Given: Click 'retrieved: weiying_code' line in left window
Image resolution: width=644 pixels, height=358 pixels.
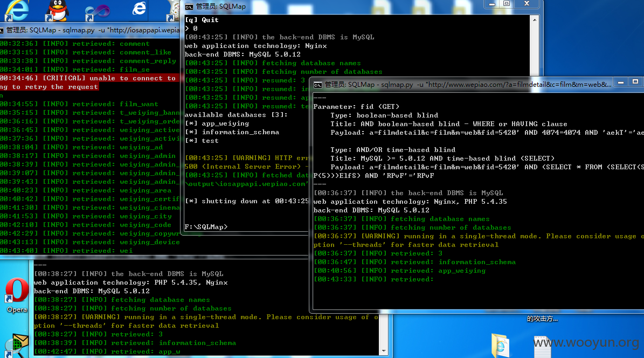Looking at the screenshot, I should click(x=86, y=225).
